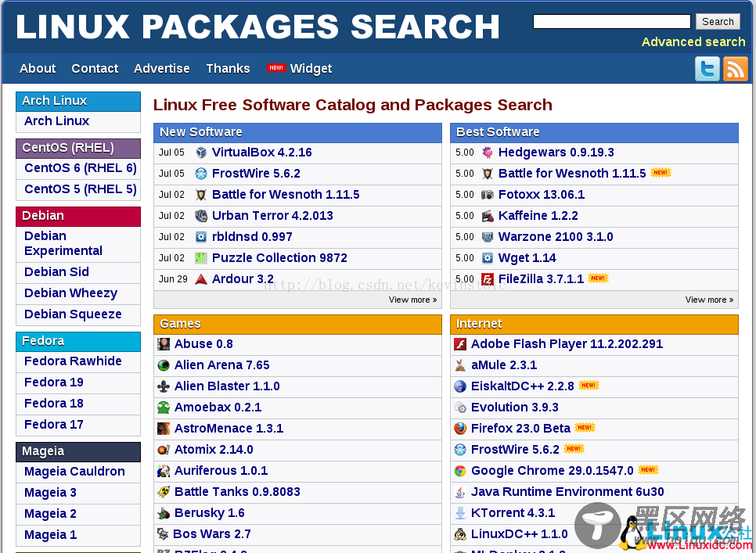The height and width of the screenshot is (553, 756).
Task: Click the FrostWire icon in New Software
Action: (201, 174)
